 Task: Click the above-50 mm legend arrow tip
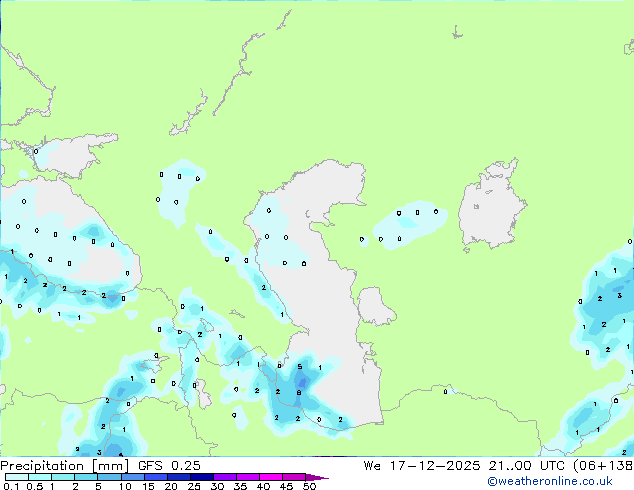[x=317, y=478]
